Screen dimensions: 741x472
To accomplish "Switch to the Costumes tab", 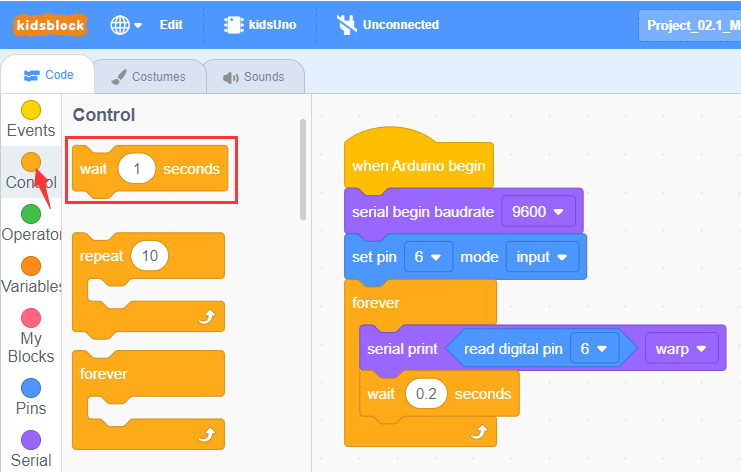I will click(x=149, y=77).
